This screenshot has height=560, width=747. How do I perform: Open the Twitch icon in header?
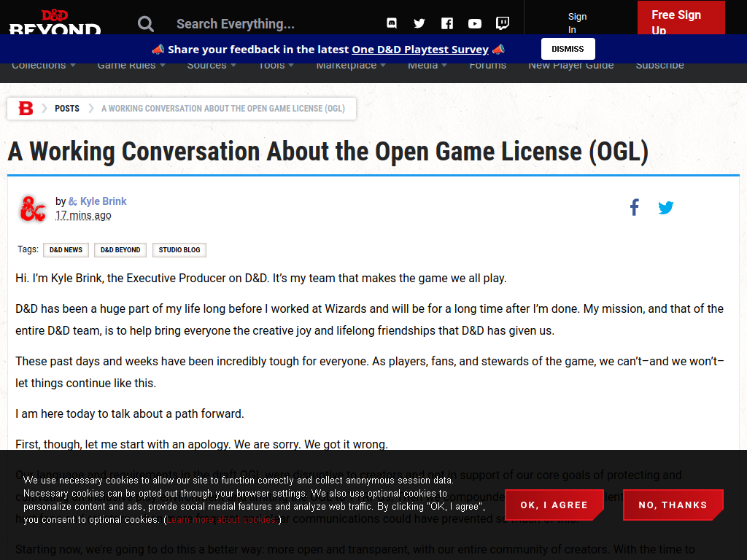coord(502,23)
